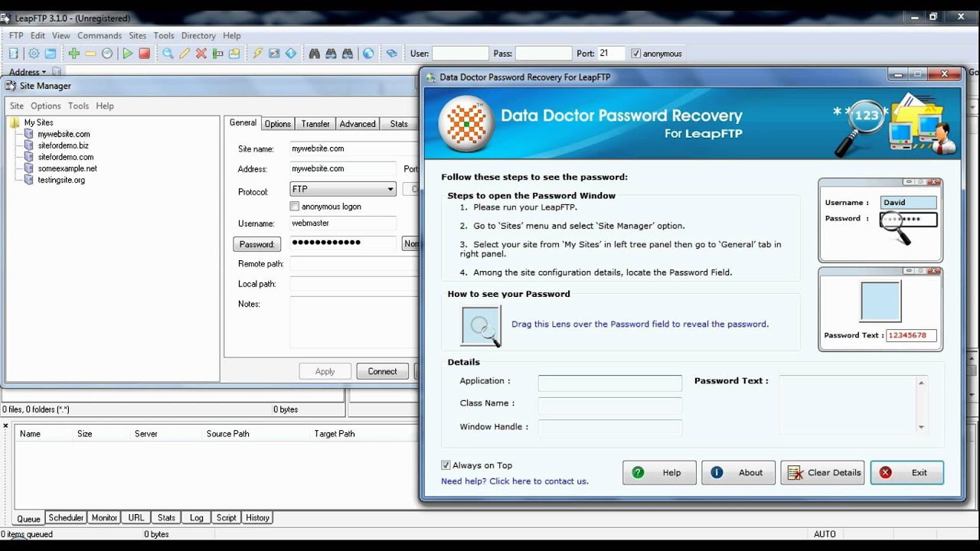This screenshot has height=551, width=980.
Task: Enable the anonymous logon checkbox
Action: pos(294,207)
